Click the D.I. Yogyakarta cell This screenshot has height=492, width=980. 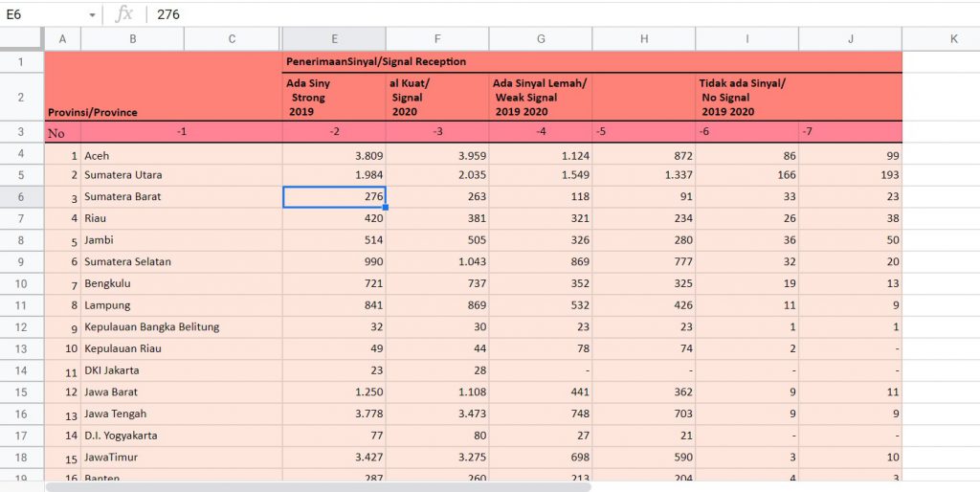pyautogui.click(x=181, y=436)
